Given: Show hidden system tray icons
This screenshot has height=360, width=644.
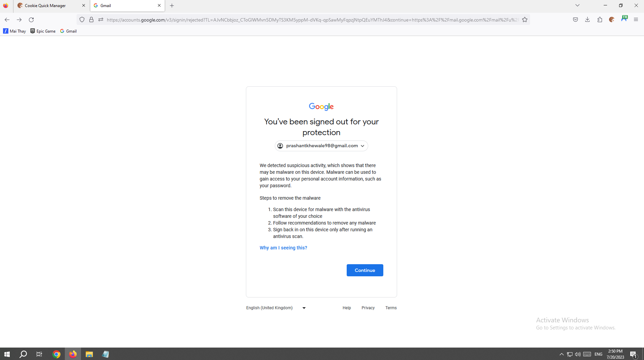Looking at the screenshot, I should pos(561,354).
